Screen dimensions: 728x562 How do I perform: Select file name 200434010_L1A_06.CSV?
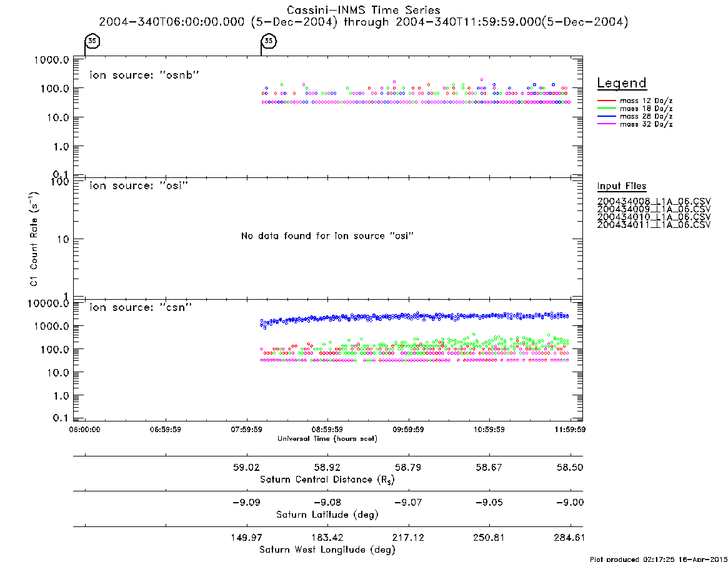coord(654,217)
